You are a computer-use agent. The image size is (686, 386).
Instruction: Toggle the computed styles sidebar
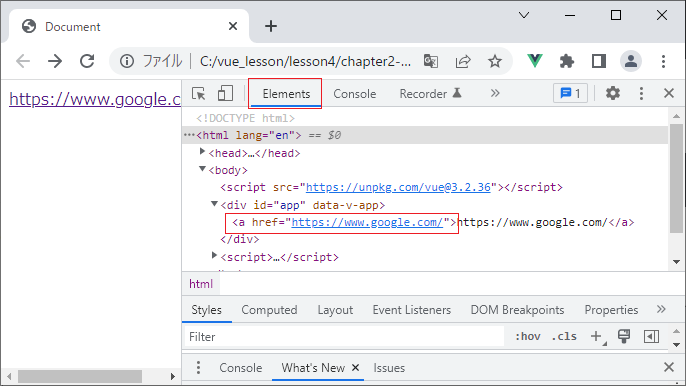click(651, 337)
